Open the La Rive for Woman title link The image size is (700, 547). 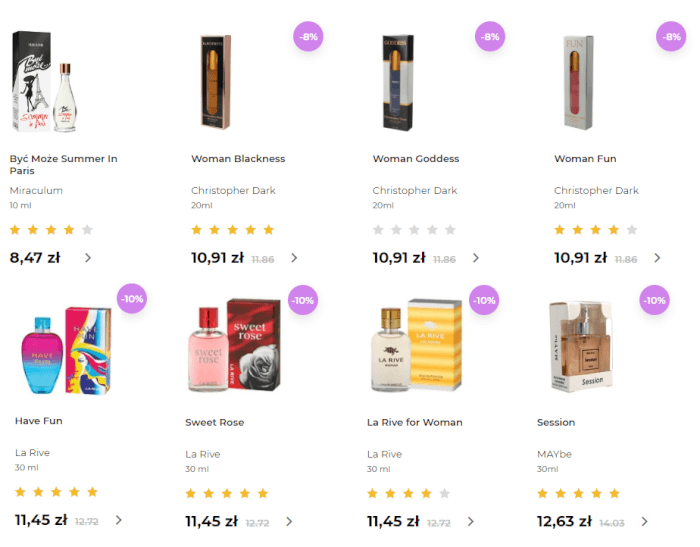point(414,422)
